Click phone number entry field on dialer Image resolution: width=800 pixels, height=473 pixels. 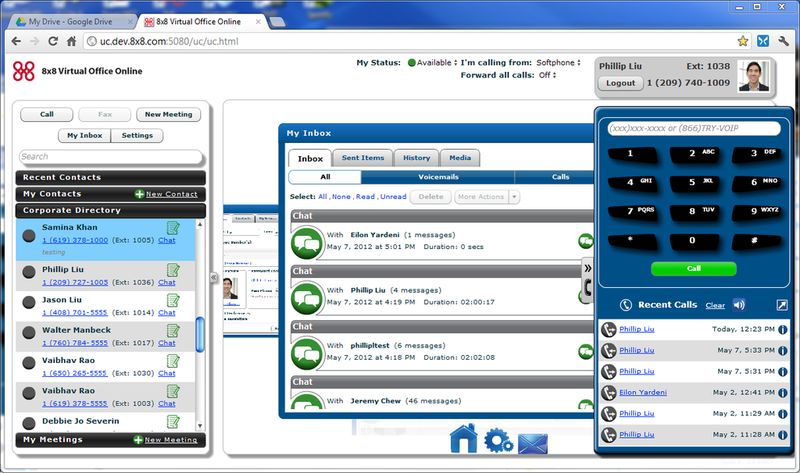point(693,128)
